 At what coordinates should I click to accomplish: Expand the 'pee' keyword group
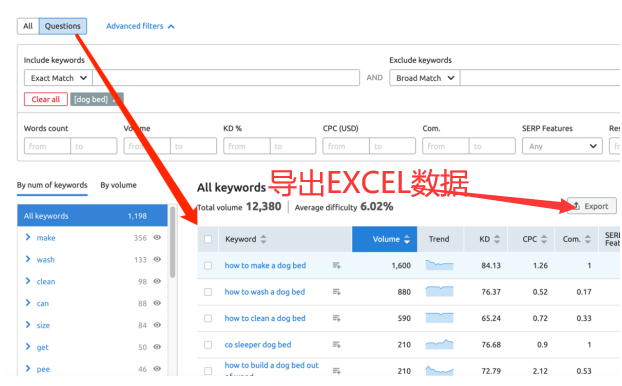click(x=28, y=368)
